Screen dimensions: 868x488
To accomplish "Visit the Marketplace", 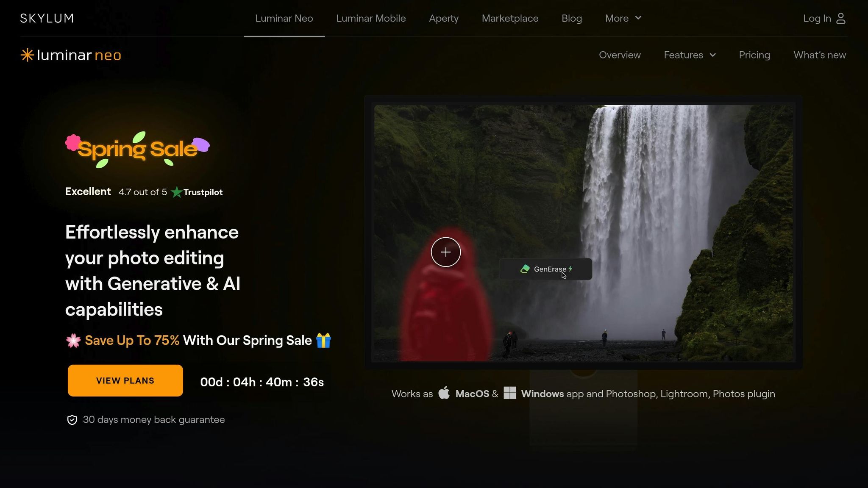I will coord(510,18).
